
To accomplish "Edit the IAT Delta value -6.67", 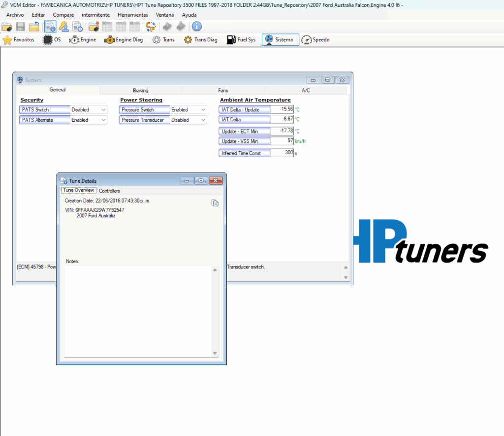I will pyautogui.click(x=282, y=119).
